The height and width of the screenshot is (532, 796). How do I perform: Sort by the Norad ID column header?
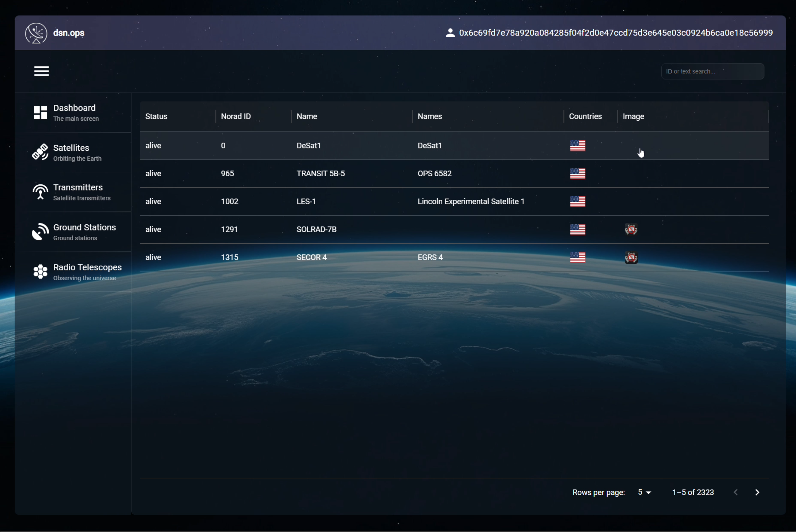pyautogui.click(x=236, y=116)
